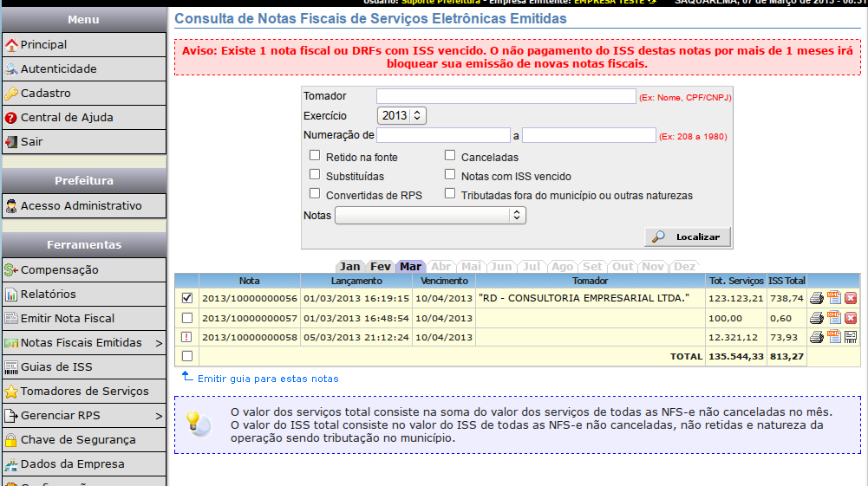
Task: Click the red X on nota 2013/10000000057
Action: (851, 318)
